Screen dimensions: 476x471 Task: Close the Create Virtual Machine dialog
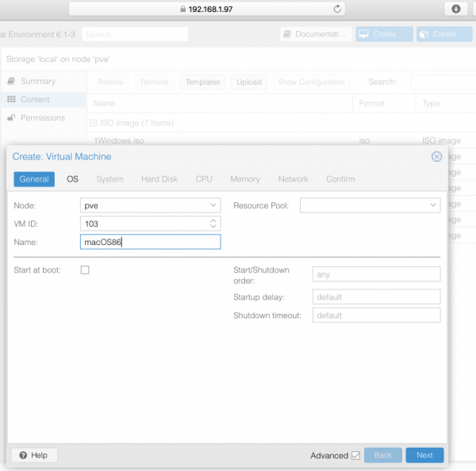click(x=436, y=157)
